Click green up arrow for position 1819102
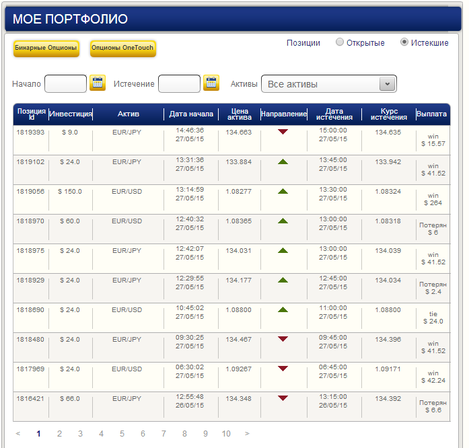 [x=283, y=162]
